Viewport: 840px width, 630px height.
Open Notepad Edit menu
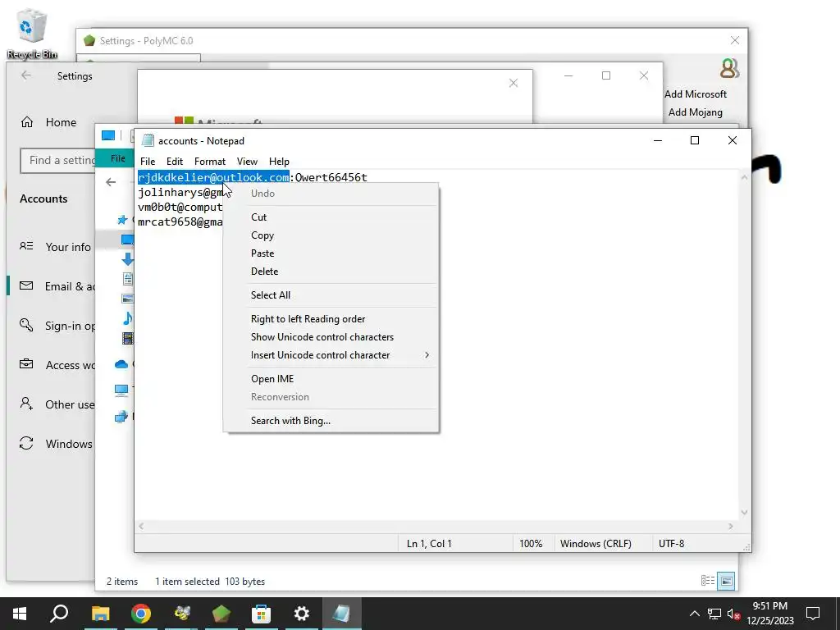pyautogui.click(x=174, y=162)
